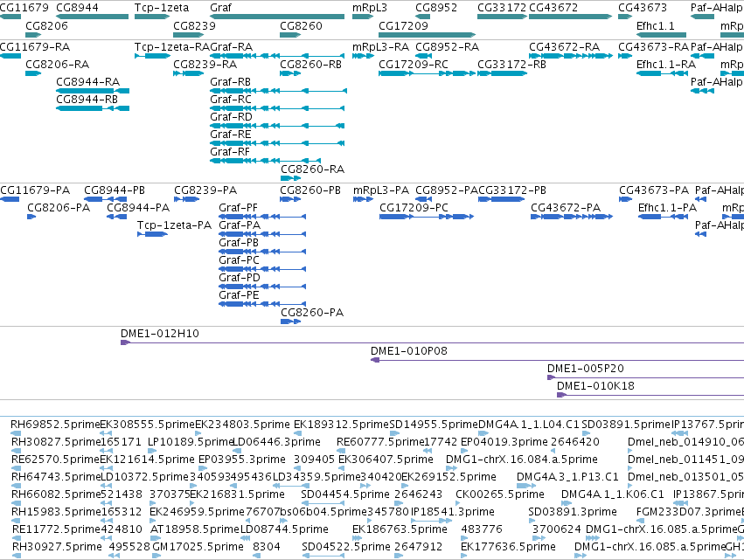The height and width of the screenshot is (560, 744).
Task: Select the Efhc1.1 gene bar
Action: [x=662, y=35]
